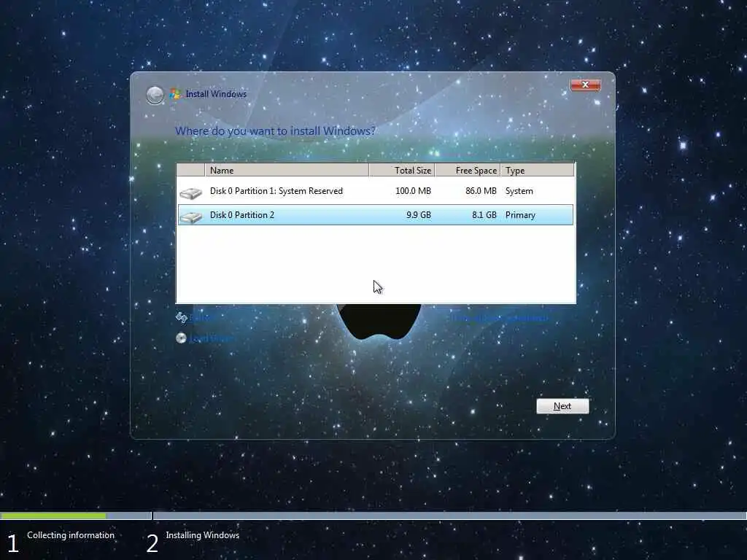Click the Next button
747x560 pixels.
[562, 406]
